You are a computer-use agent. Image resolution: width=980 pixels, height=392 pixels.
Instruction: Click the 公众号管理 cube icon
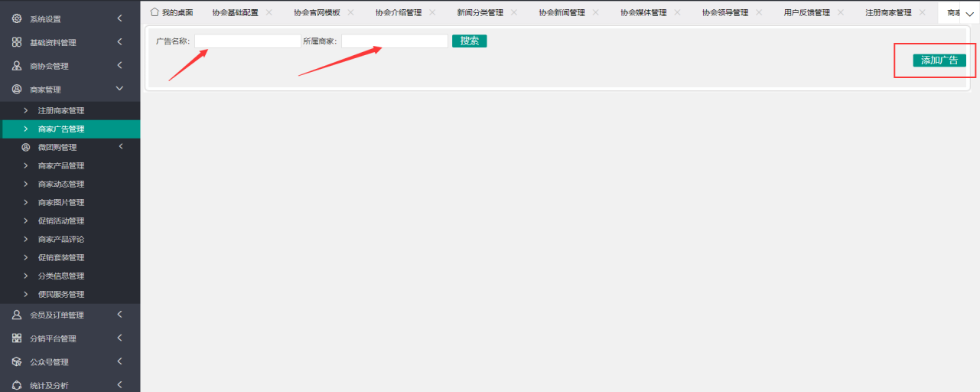point(17,362)
